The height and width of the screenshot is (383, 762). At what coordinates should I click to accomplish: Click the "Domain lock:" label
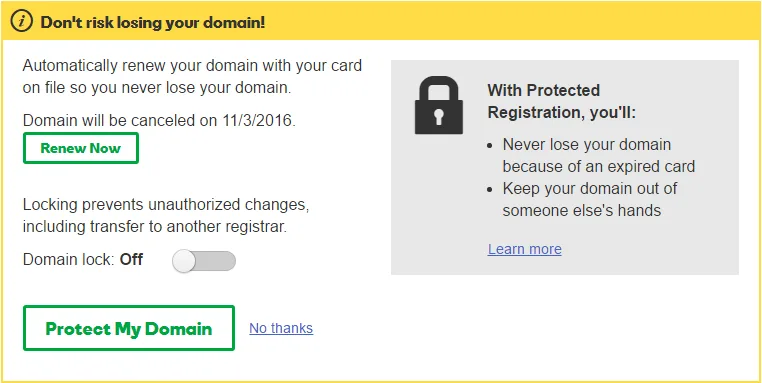69,260
